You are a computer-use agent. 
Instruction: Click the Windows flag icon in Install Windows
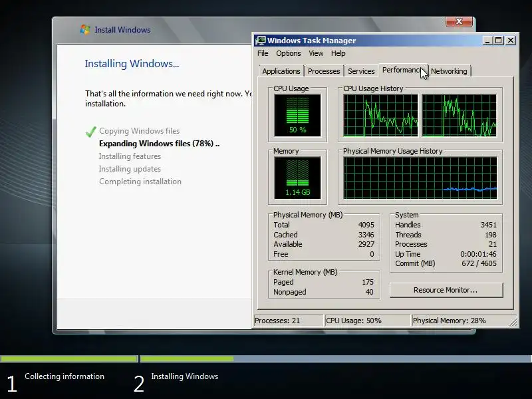click(x=85, y=29)
